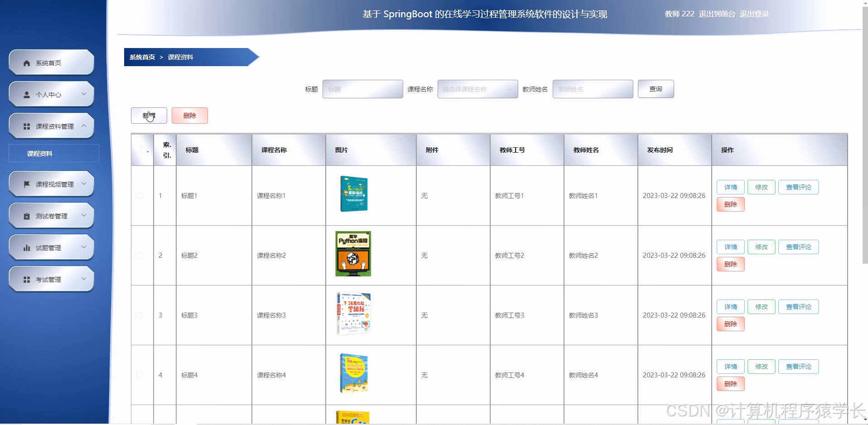Click the Python book cover thumbnail for 课程名称2
The width and height of the screenshot is (868, 425).
pos(353,254)
